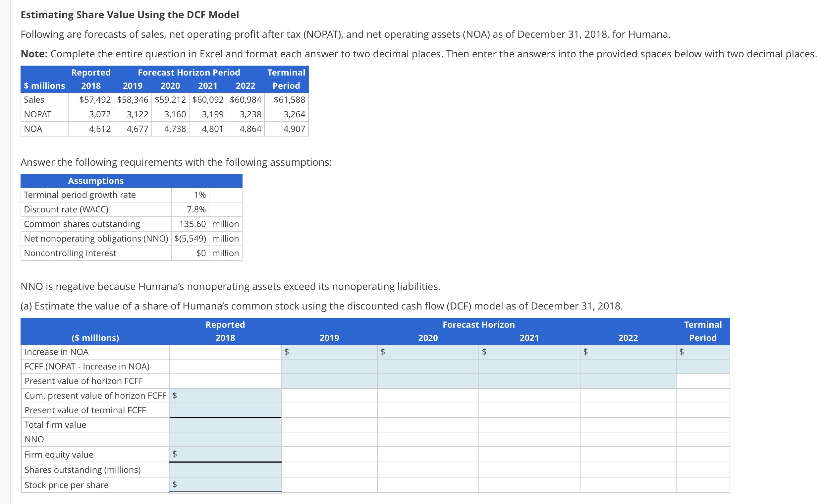Click the FCFF 2019 input field
The width and height of the screenshot is (826, 504).
click(x=329, y=366)
